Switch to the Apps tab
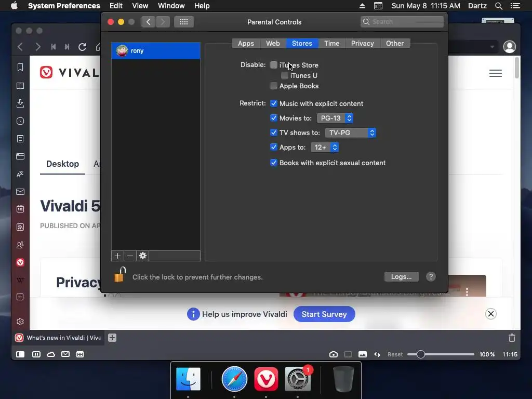 click(246, 44)
